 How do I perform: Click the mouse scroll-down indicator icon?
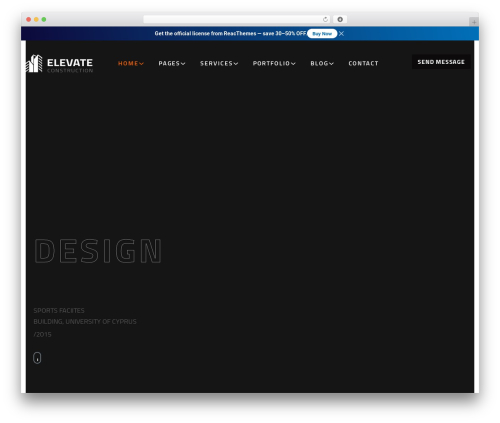(x=37, y=358)
